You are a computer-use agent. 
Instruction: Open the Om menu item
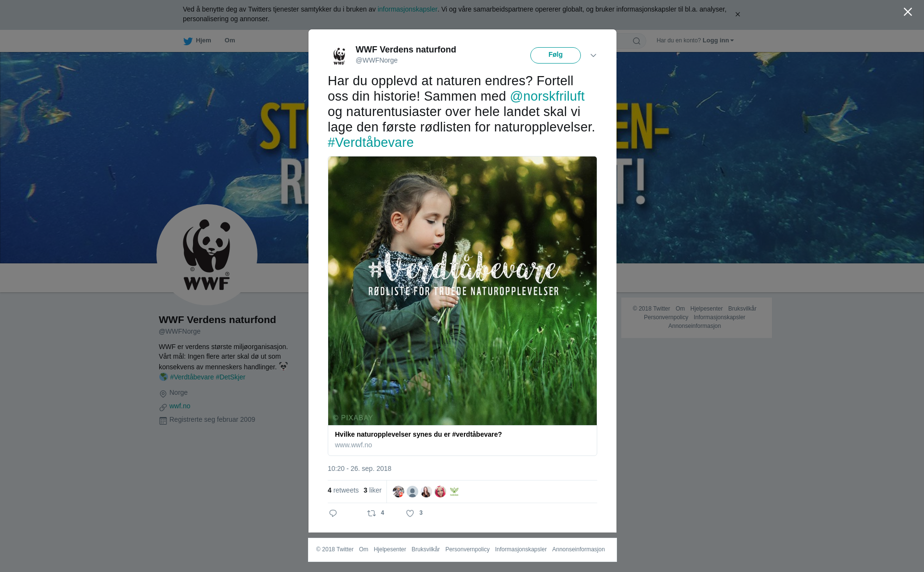230,40
